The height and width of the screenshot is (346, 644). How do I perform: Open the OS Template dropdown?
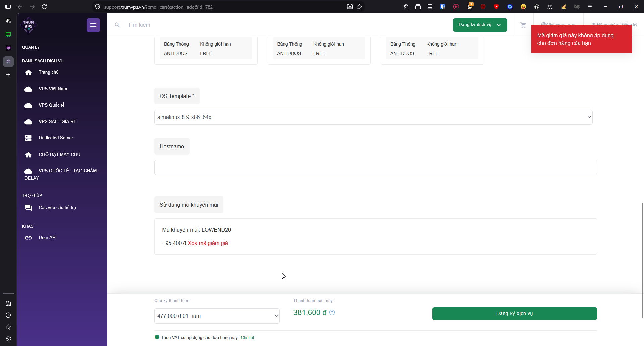click(373, 117)
